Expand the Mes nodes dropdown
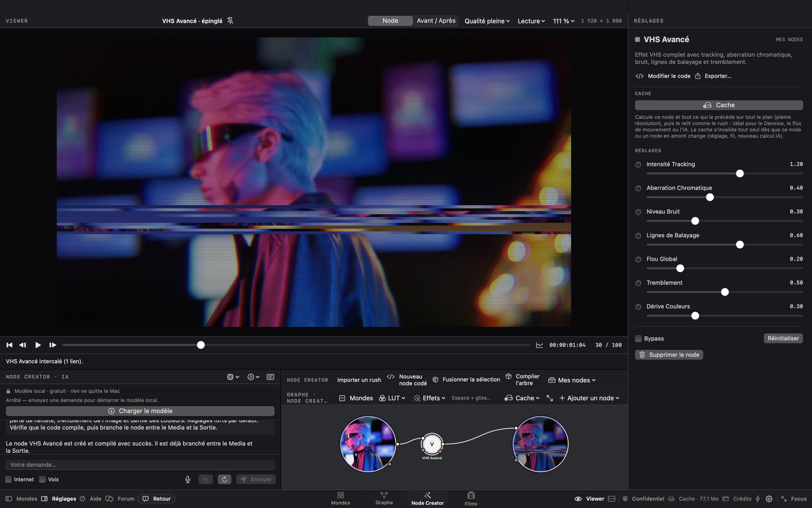Screen dimensions: 812x508 (x=572, y=380)
